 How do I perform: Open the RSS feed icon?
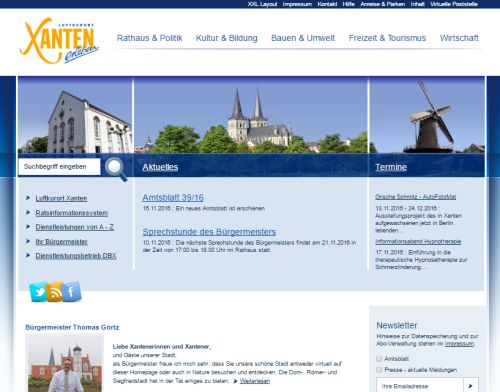coord(55,292)
